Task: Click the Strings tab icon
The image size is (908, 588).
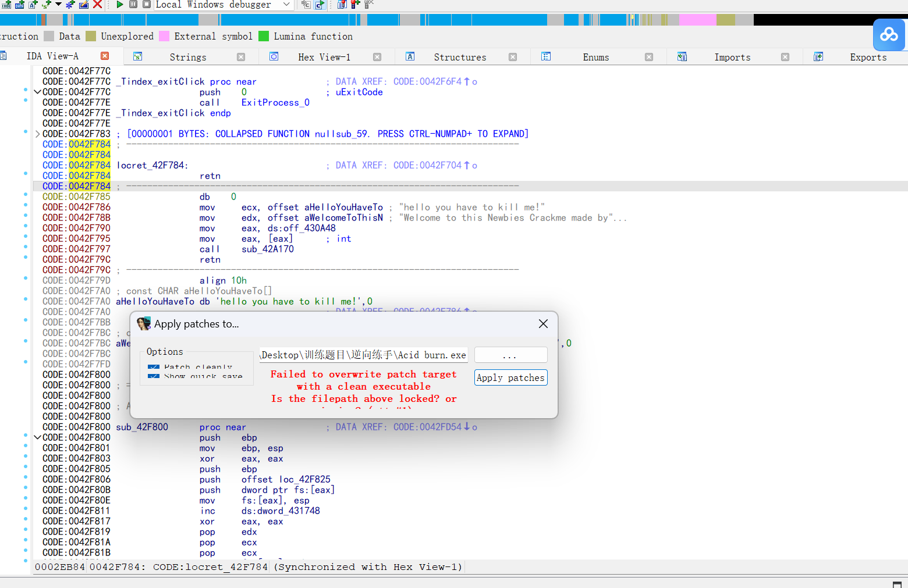Action: coord(138,56)
